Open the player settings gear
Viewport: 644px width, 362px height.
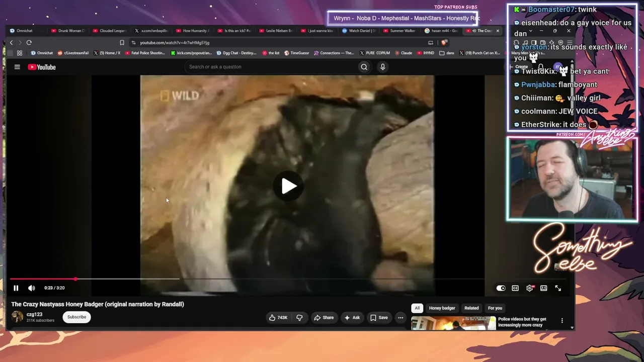pyautogui.click(x=529, y=288)
